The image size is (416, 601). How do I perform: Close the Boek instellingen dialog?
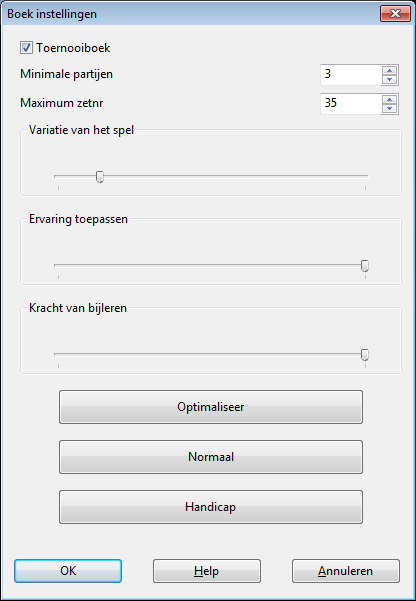tap(395, 14)
